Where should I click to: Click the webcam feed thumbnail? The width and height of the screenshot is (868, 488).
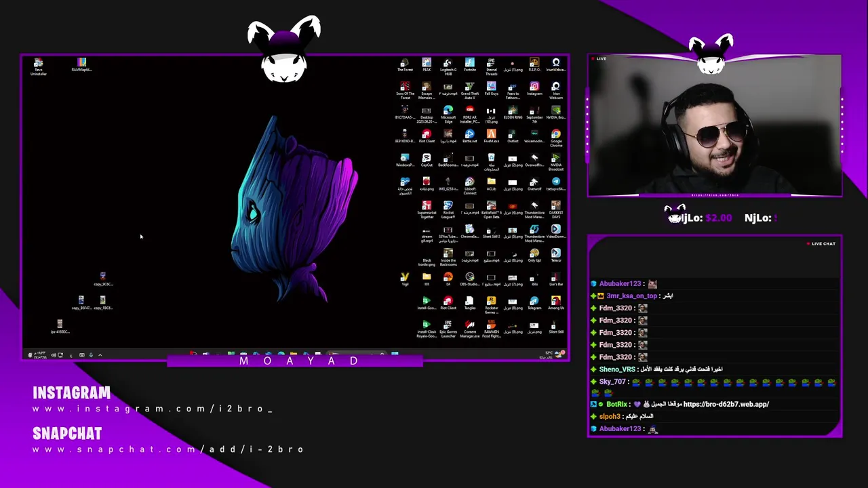click(715, 126)
